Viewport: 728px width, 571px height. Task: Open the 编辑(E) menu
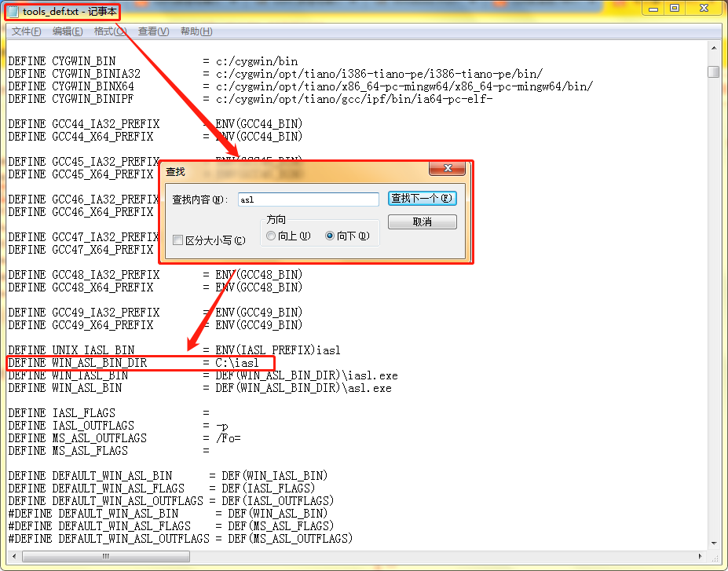(68, 31)
